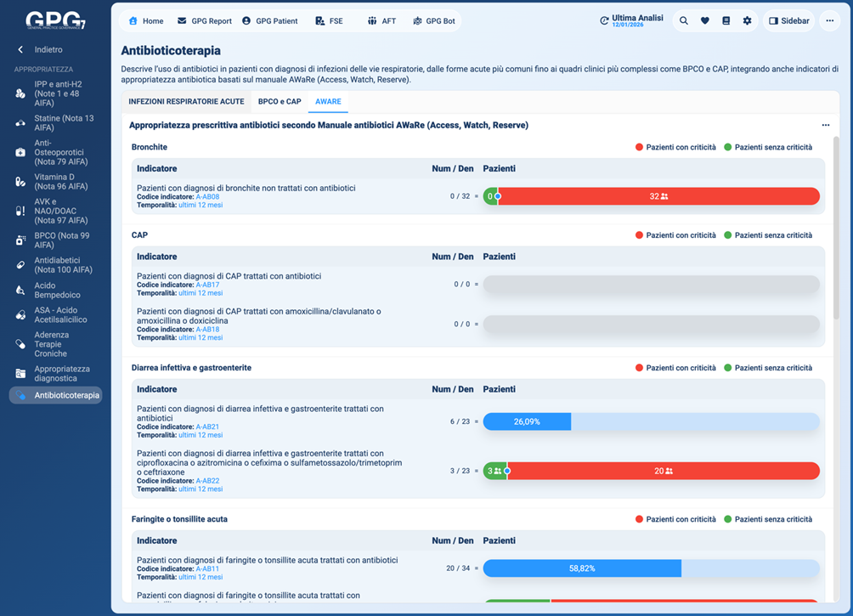Open the book manual icon
This screenshot has height=616, width=853.
726,20
